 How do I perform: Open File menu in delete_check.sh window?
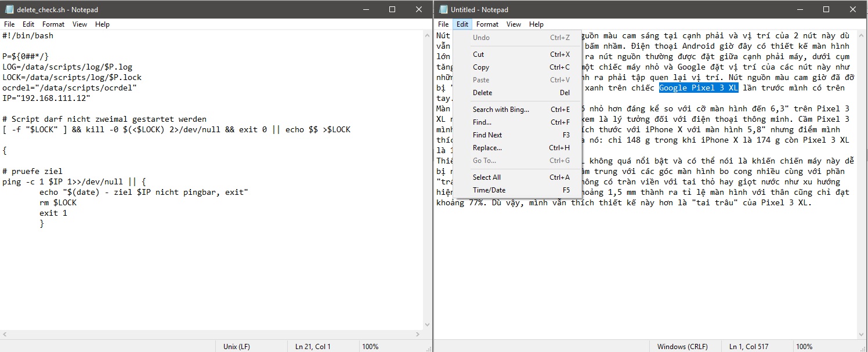[x=9, y=24]
